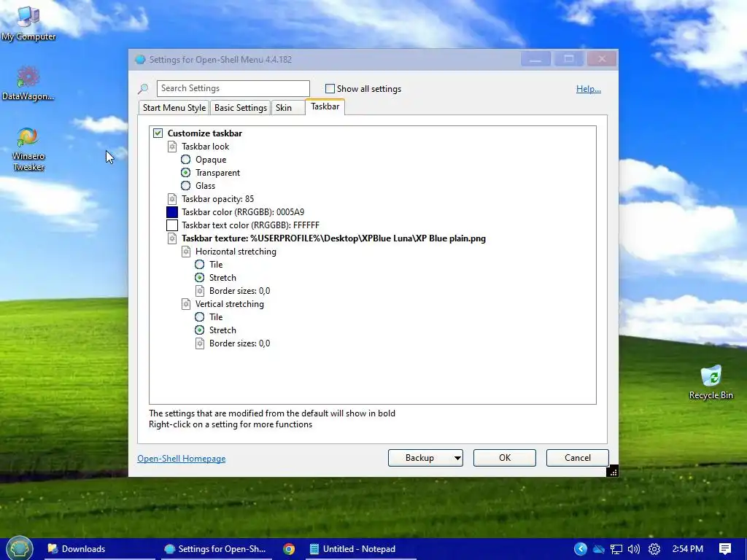This screenshot has height=560, width=747.
Task: Select the Glass taskbar look
Action: point(186,186)
